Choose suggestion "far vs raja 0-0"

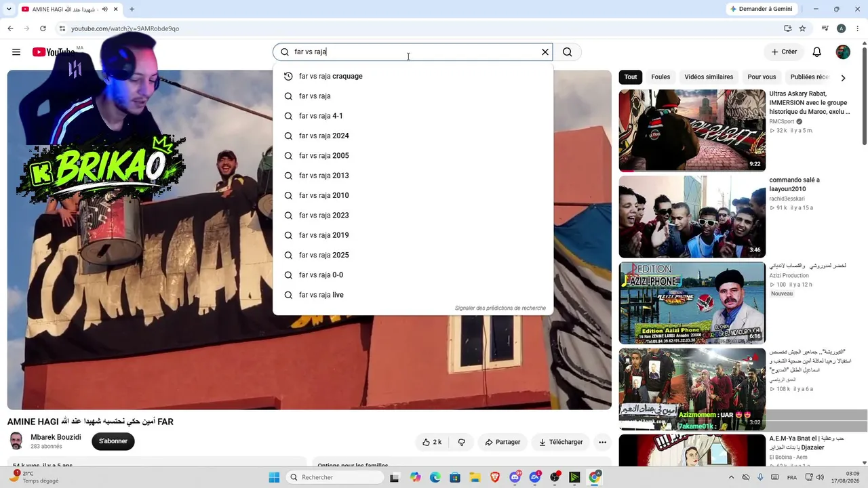pyautogui.click(x=413, y=275)
